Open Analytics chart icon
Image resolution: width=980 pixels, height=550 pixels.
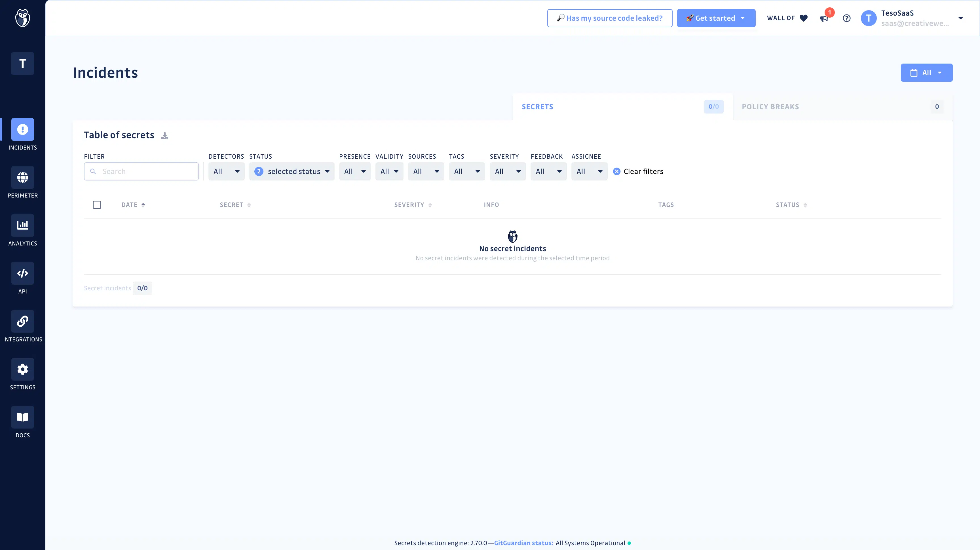pyautogui.click(x=22, y=225)
